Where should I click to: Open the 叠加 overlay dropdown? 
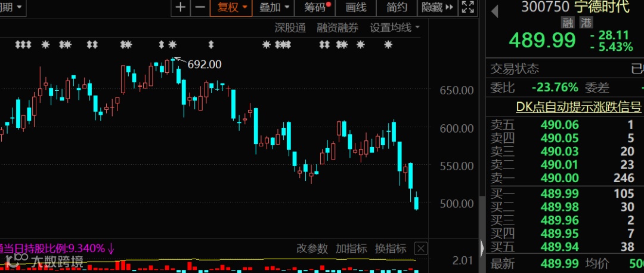coord(274,7)
